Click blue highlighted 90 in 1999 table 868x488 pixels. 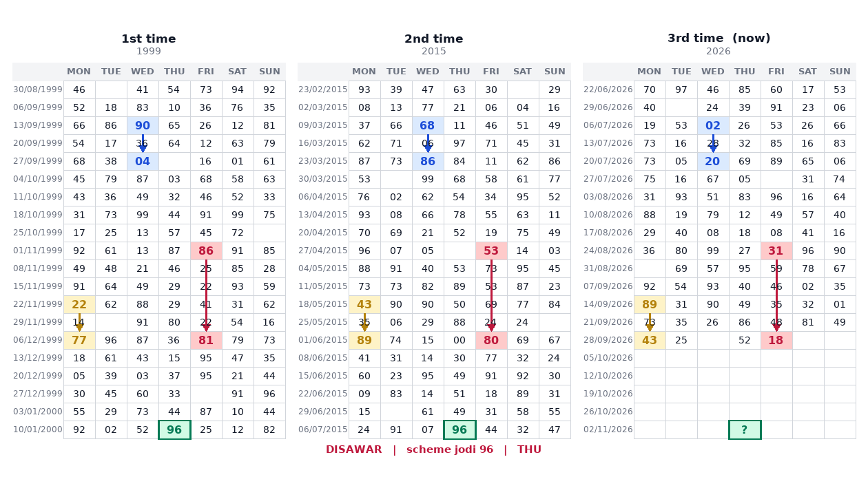click(x=143, y=125)
